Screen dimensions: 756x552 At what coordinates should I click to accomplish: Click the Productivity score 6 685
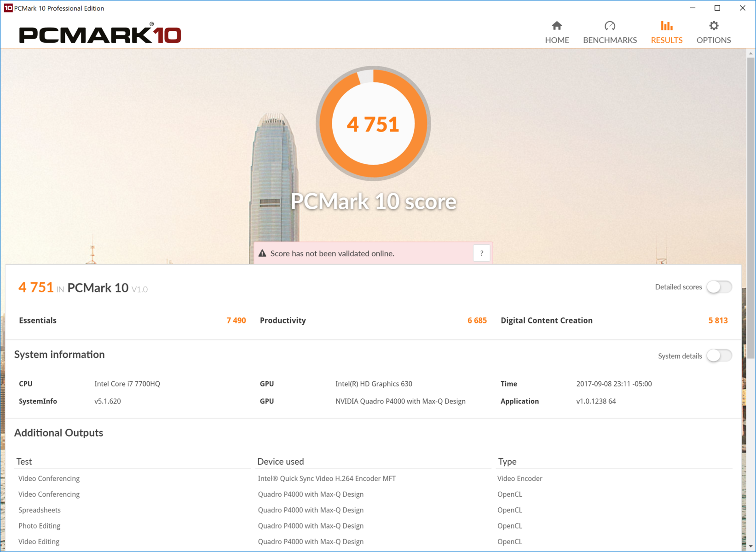click(x=477, y=320)
